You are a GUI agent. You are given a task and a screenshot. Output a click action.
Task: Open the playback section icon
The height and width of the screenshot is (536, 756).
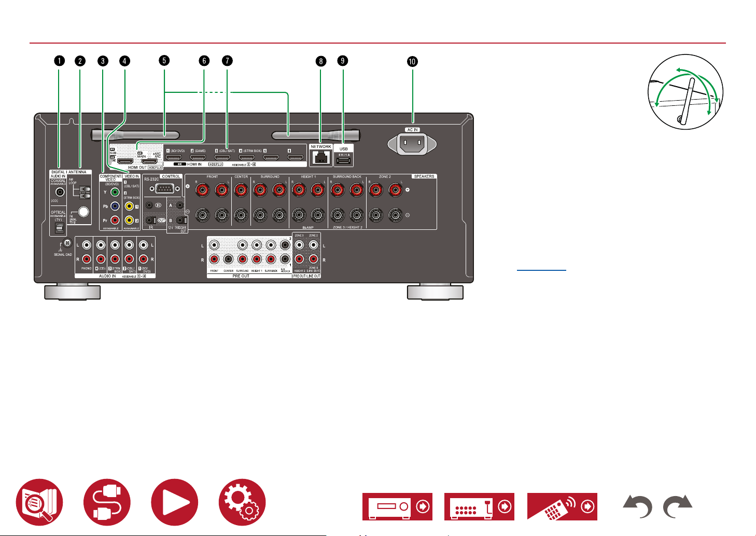tap(174, 502)
